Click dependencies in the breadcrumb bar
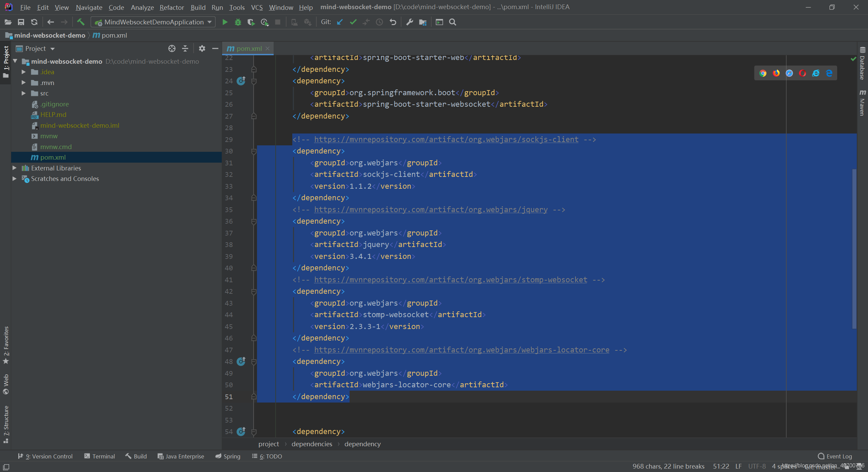868x472 pixels. click(312, 444)
